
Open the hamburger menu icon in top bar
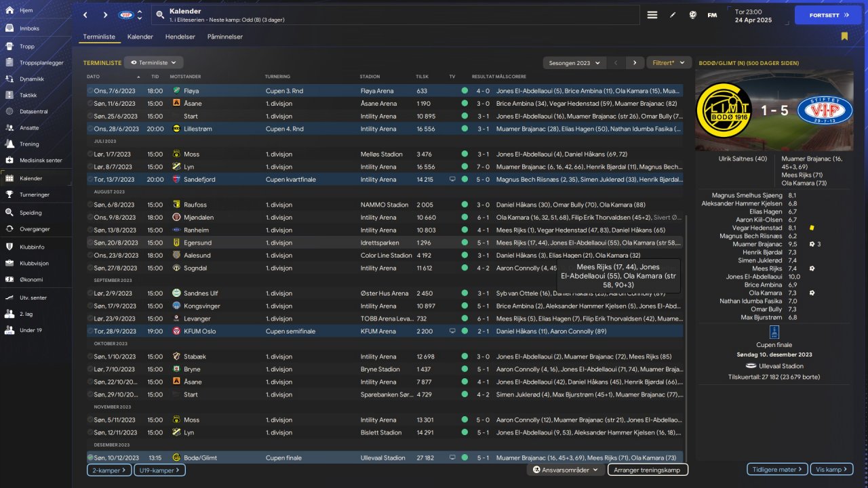[652, 15]
